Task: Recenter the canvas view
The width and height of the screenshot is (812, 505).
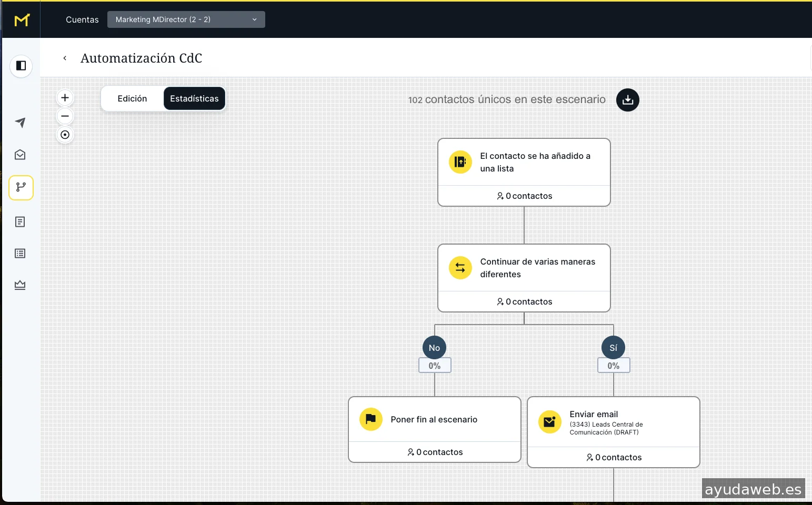Action: coord(65,135)
